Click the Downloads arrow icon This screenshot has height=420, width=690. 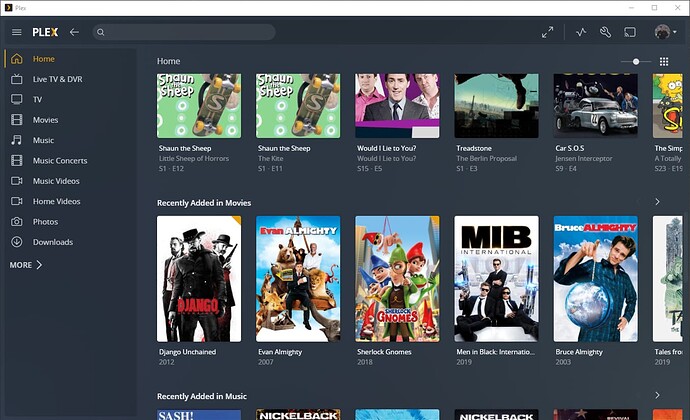[x=17, y=242]
